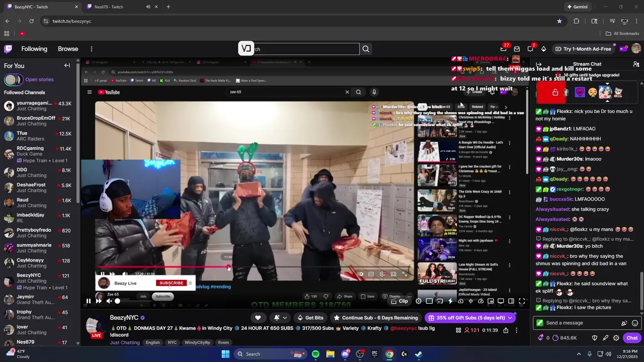Click the Twitch player settings gear
Image resolution: width=644 pixels, height=362 pixels.
[419, 301]
